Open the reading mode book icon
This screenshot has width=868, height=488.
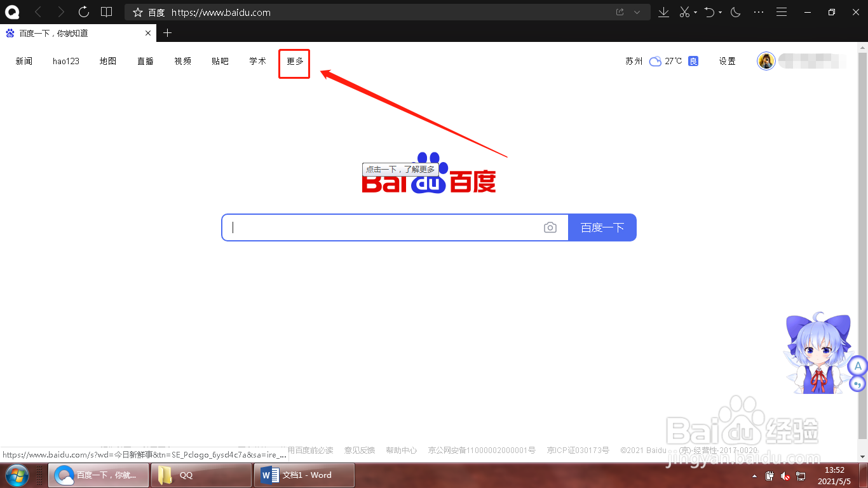107,12
